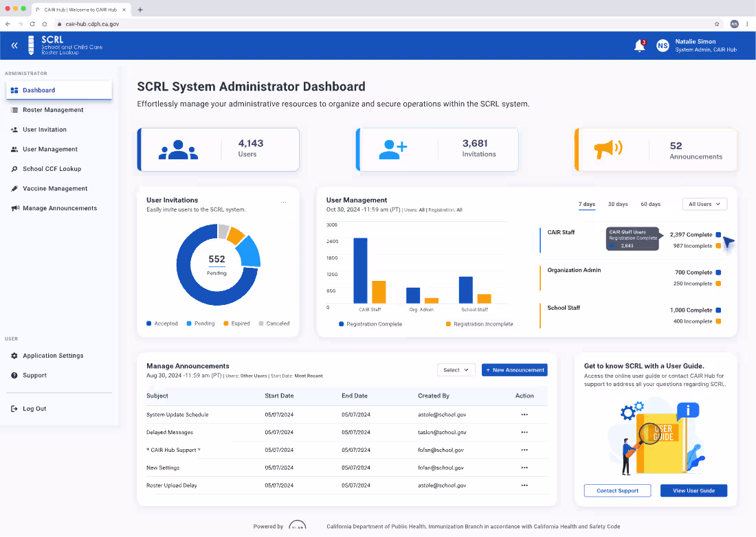Click the User Guide illustration
Image resolution: width=756 pixels, height=537 pixels.
[x=656, y=437]
